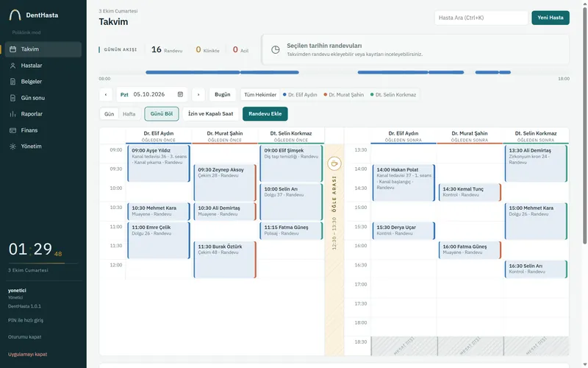This screenshot has width=588, height=368.
Task: Click the Finans card icon
Action: pyautogui.click(x=12, y=130)
